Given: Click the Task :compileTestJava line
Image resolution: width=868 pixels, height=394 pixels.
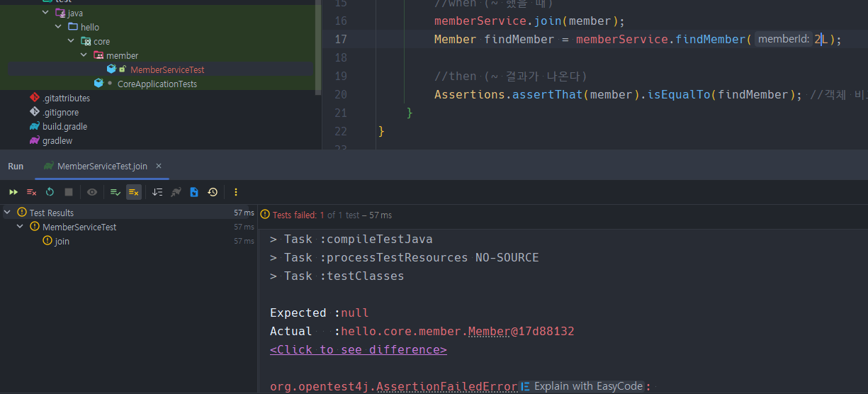Looking at the screenshot, I should click(x=351, y=239).
